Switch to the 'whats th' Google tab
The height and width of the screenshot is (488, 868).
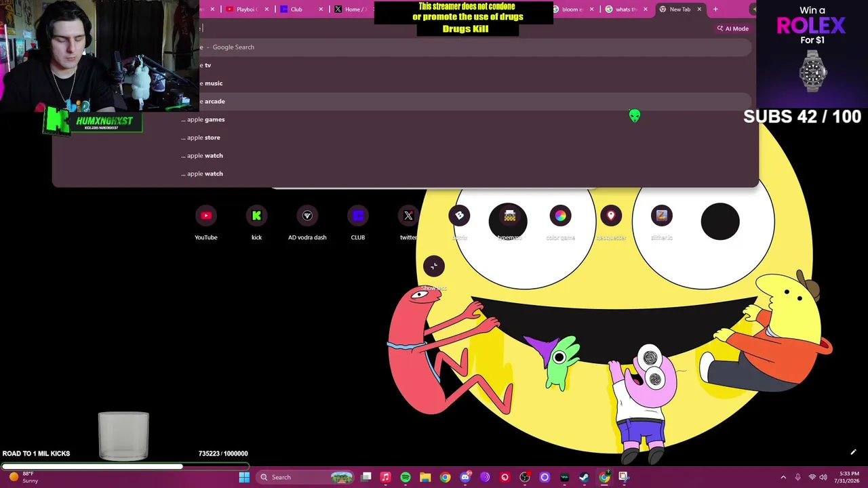[x=626, y=9]
